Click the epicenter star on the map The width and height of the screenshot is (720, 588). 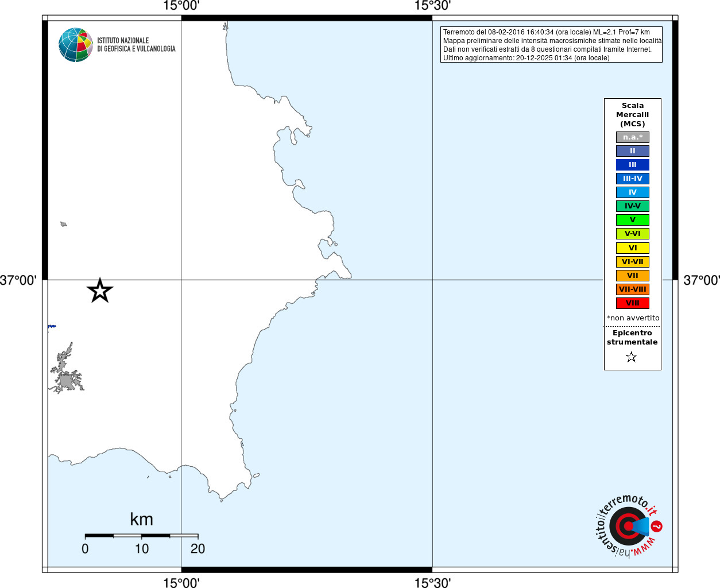(100, 291)
